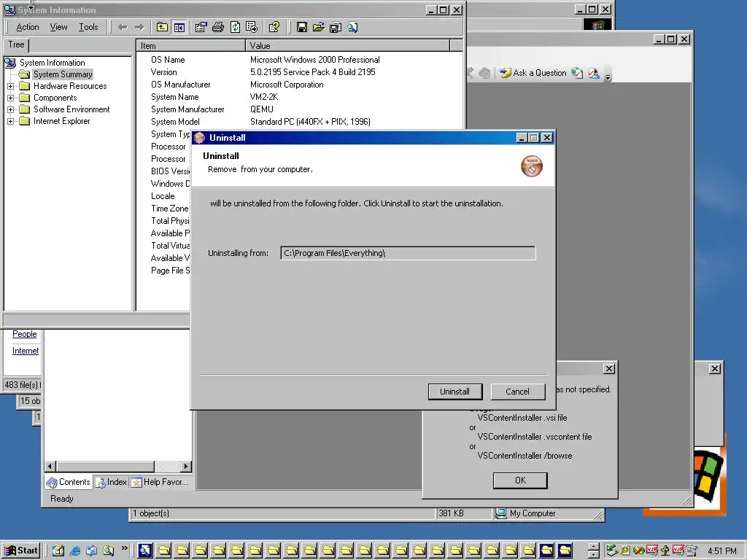The height and width of the screenshot is (560, 747).
Task: Click the Value column header
Action: 347,46
